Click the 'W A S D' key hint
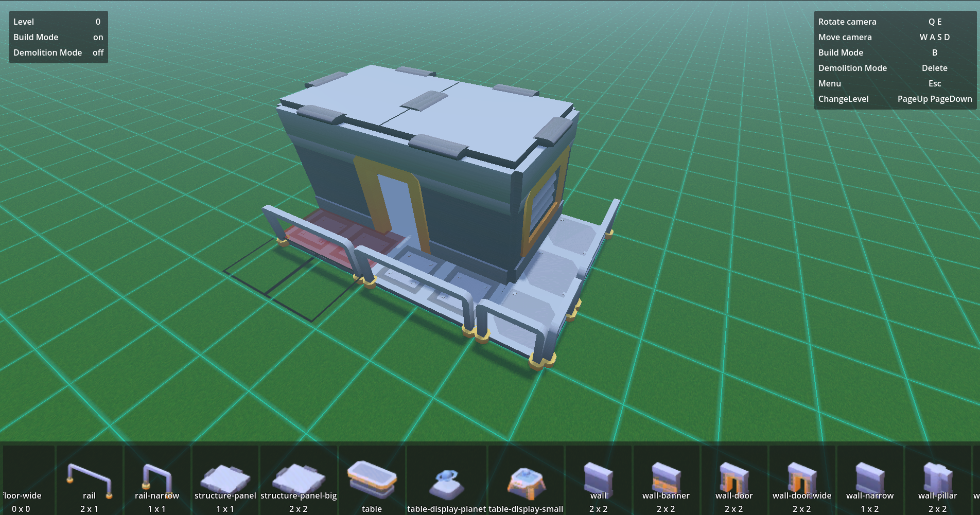 point(935,37)
